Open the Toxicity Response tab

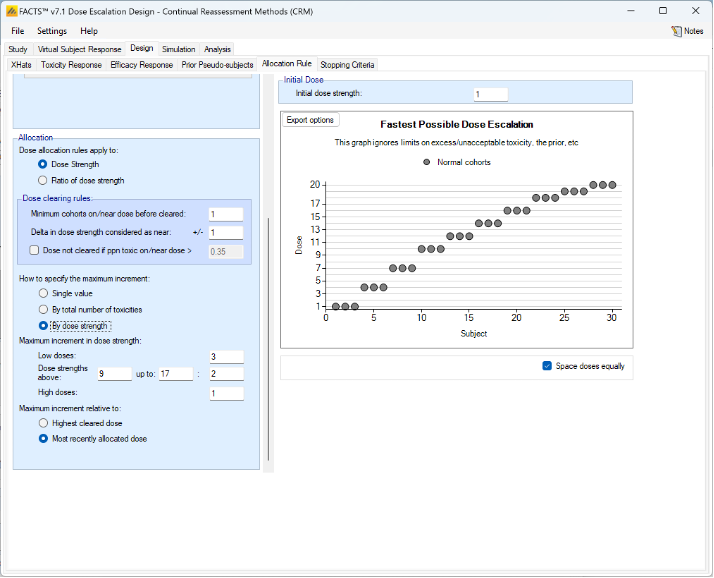[71, 65]
